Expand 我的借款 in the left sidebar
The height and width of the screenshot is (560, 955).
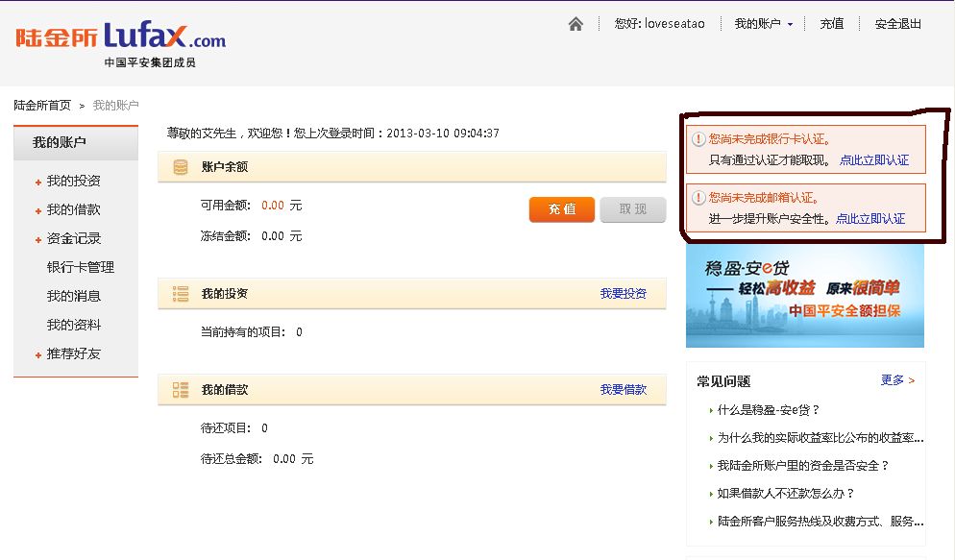73,210
